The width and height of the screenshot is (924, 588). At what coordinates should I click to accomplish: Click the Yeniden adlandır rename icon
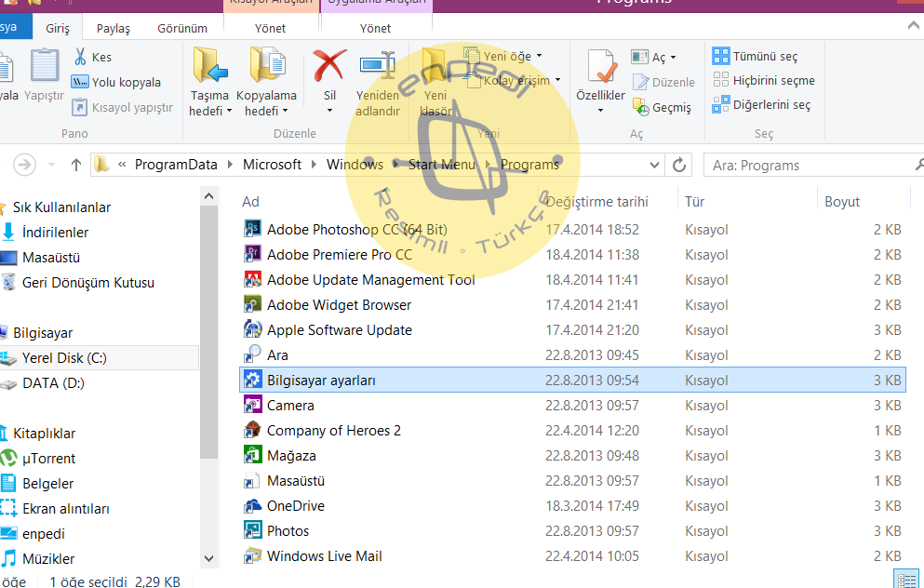[x=378, y=67]
